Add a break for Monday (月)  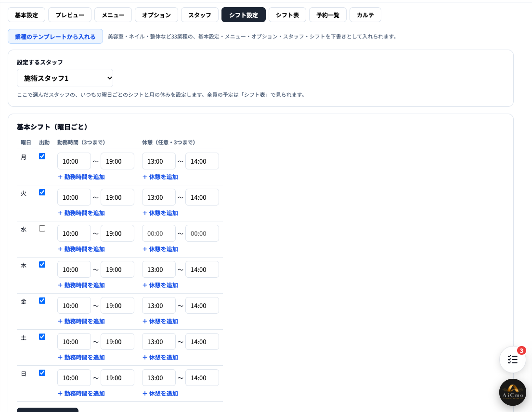point(160,177)
